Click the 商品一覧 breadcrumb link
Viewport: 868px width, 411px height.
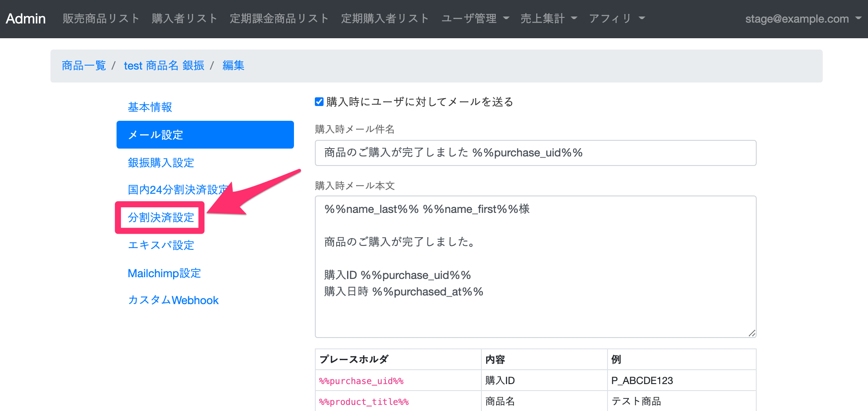pos(84,66)
